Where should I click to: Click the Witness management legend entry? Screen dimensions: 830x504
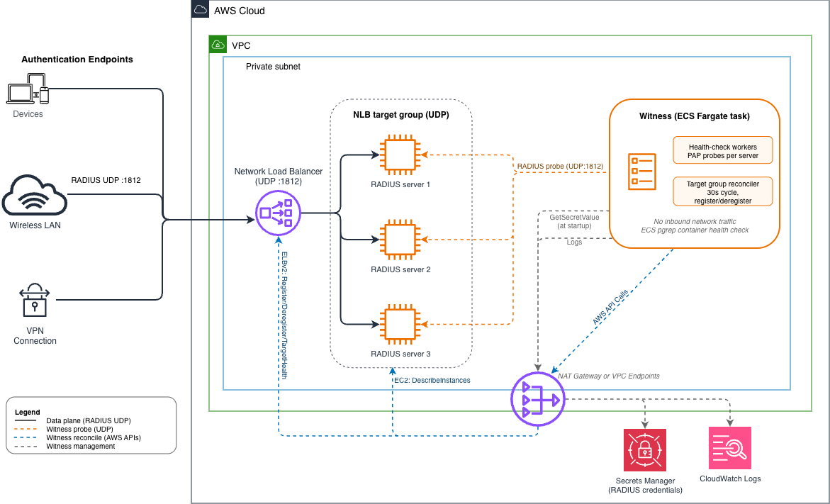(81, 447)
